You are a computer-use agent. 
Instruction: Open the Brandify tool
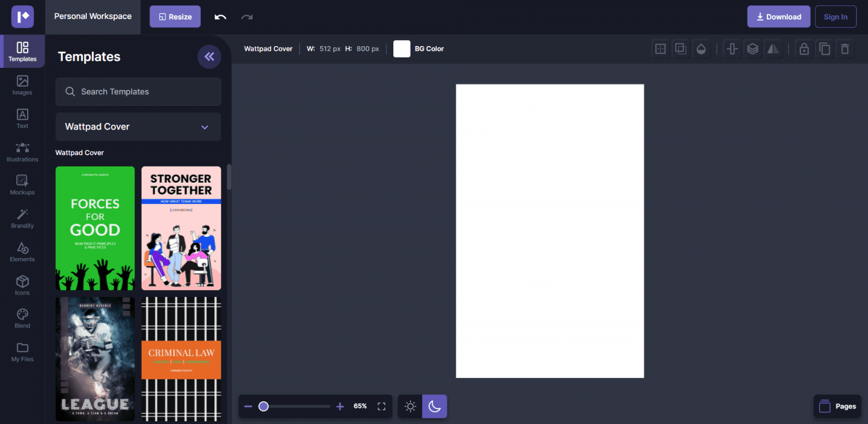(22, 218)
